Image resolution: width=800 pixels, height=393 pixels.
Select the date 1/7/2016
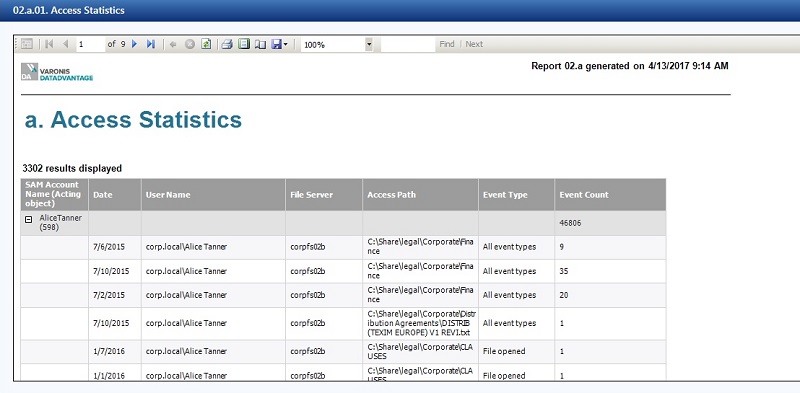pos(108,352)
